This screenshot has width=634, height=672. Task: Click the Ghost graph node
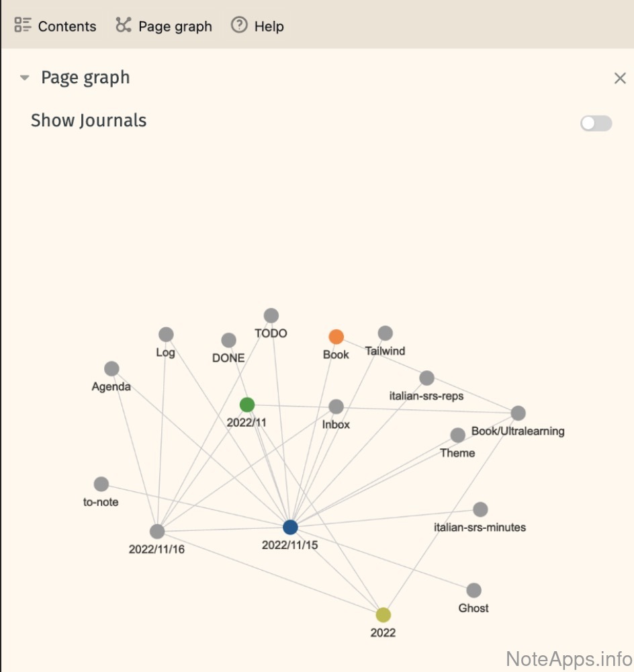click(x=473, y=591)
